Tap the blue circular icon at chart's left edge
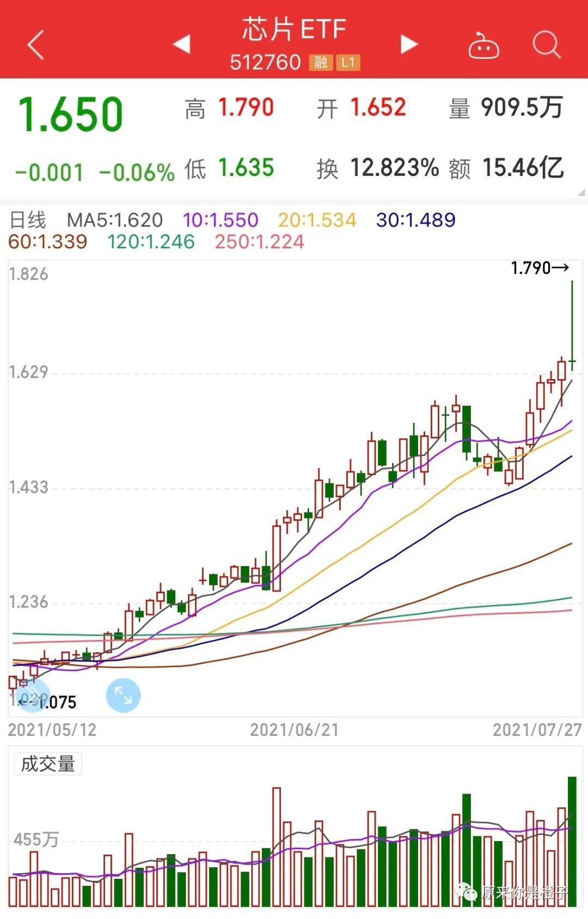The width and height of the screenshot is (588, 919). coord(32,696)
